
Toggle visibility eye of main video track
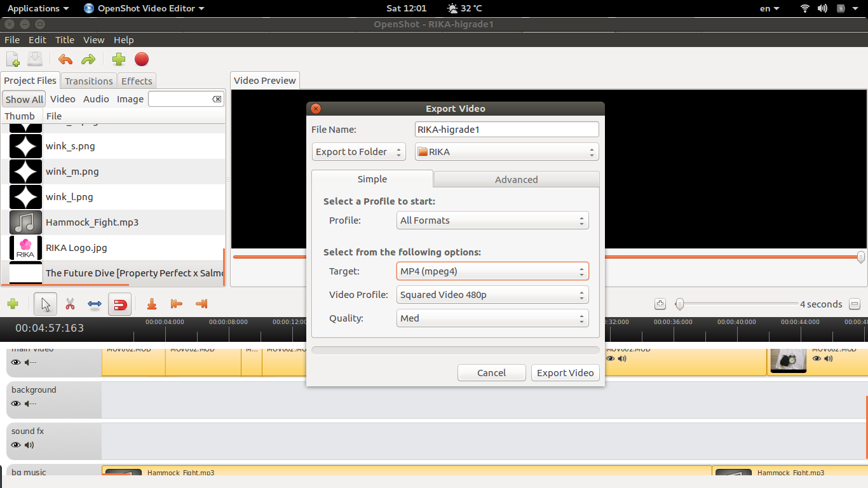tap(16, 362)
